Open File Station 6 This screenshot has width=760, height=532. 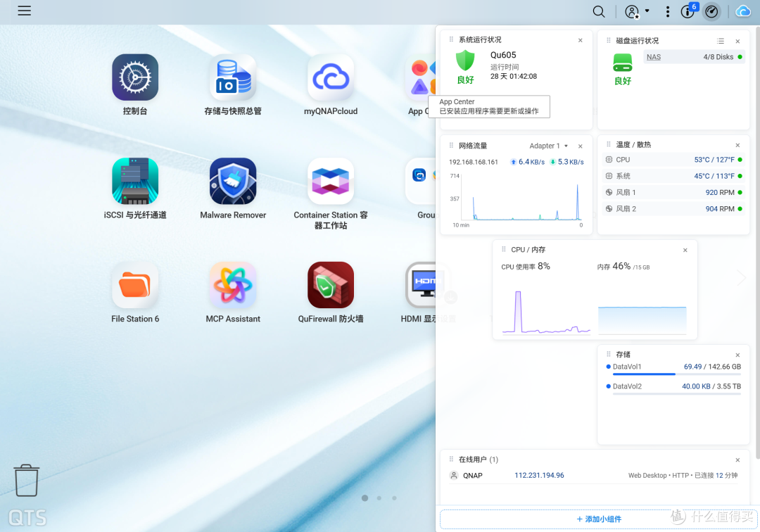[x=135, y=285]
